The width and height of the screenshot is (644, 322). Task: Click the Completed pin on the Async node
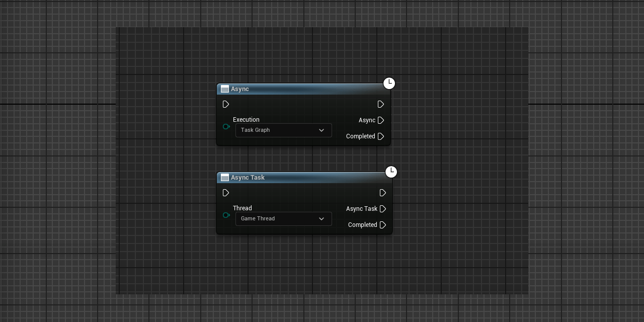click(381, 136)
